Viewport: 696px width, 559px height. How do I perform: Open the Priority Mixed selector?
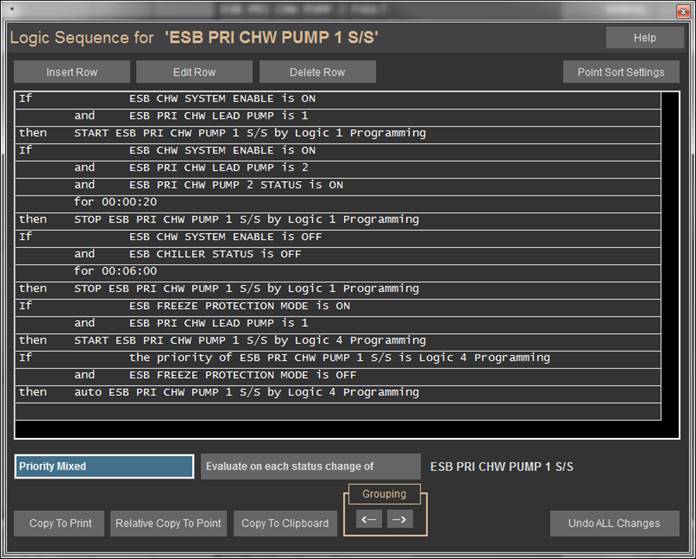pyautogui.click(x=104, y=467)
